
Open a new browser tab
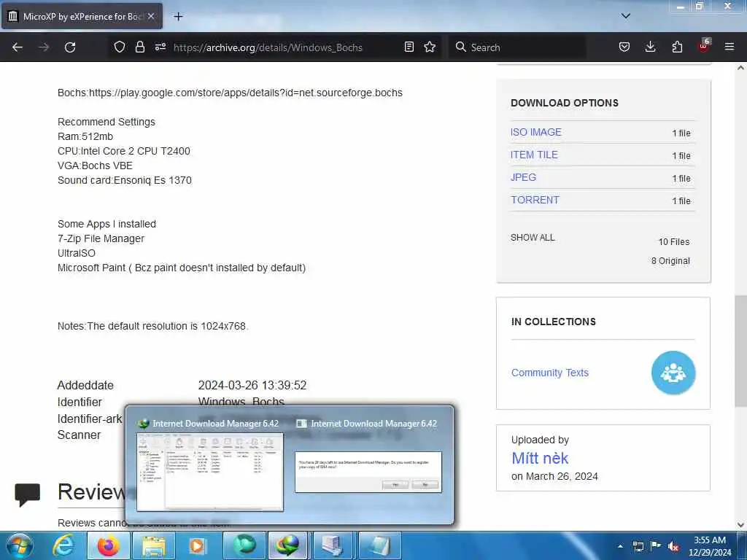point(178,17)
